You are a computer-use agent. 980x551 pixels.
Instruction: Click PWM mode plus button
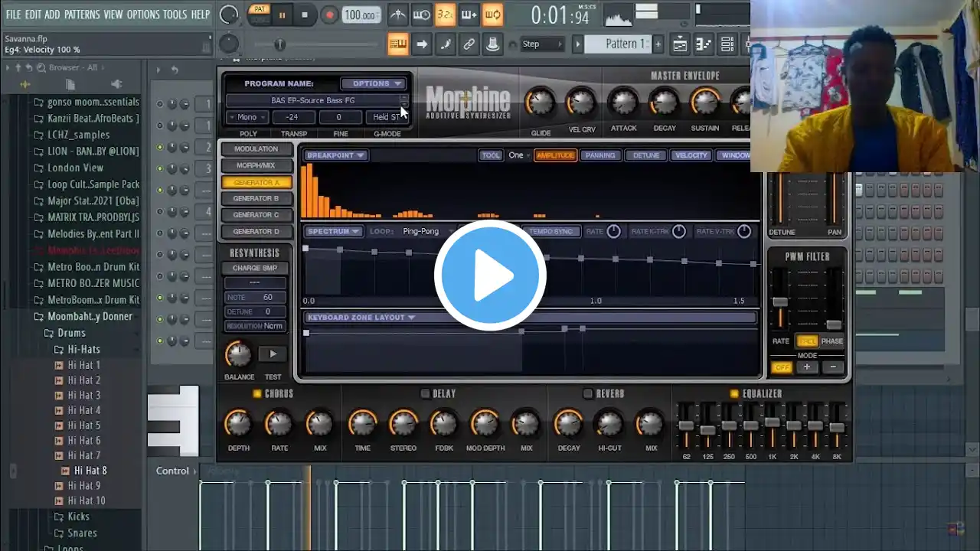pos(806,367)
